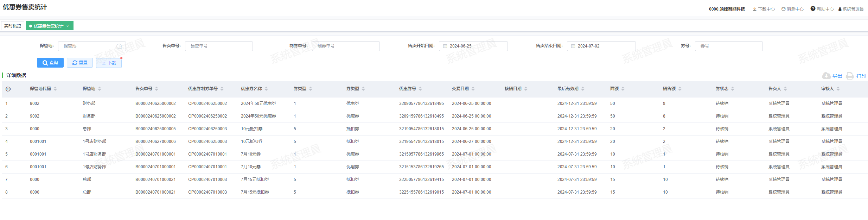Sort by 保管地代码 column

tap(55, 89)
